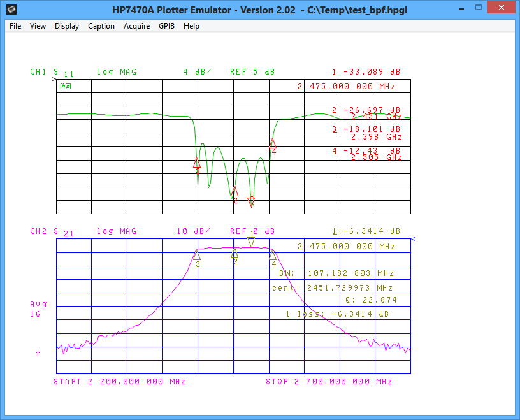Open the Caption menu
Image resolution: width=520 pixels, height=420 pixels.
click(x=101, y=26)
